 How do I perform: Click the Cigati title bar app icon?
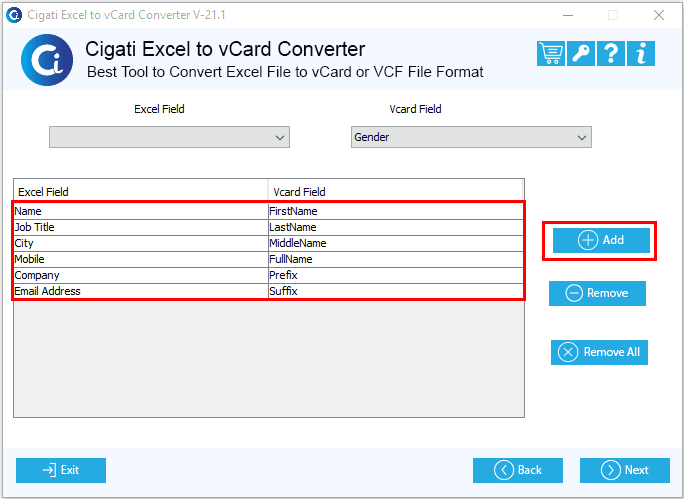point(14,15)
